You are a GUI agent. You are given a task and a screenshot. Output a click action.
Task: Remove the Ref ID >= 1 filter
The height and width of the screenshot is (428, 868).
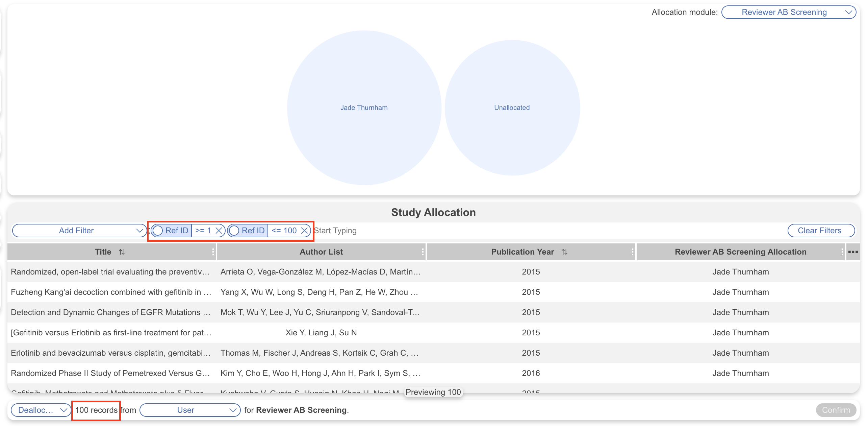(219, 231)
